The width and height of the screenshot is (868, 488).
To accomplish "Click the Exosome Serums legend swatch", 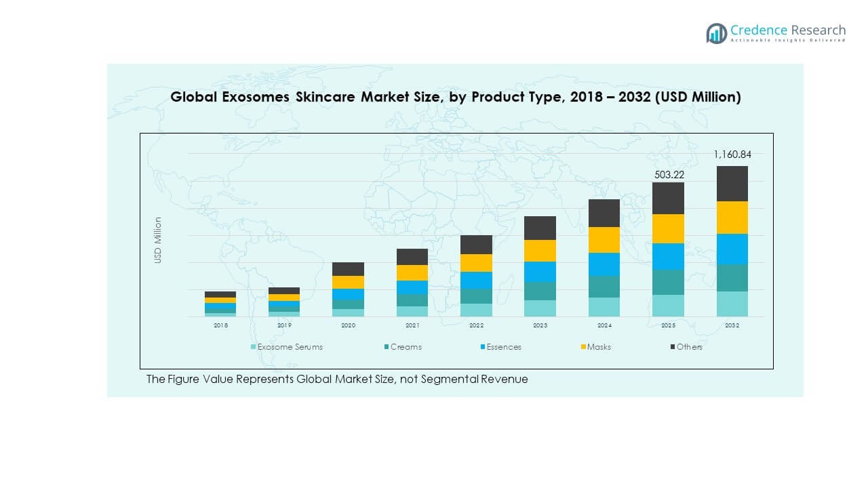I will 254,347.
